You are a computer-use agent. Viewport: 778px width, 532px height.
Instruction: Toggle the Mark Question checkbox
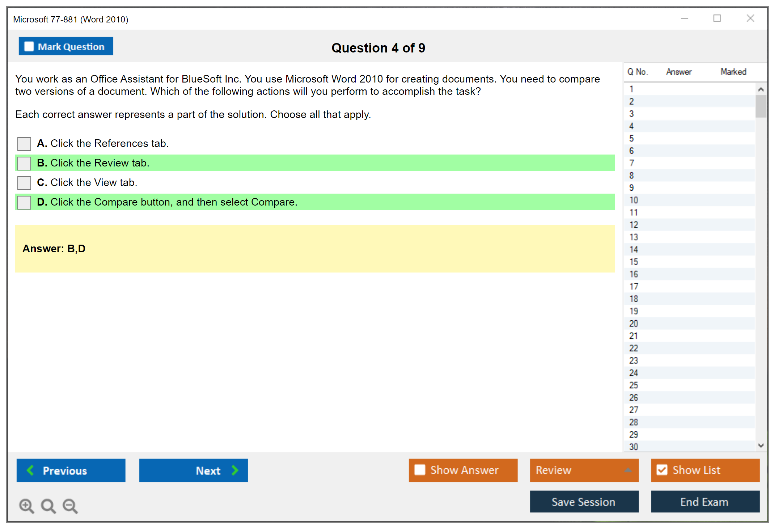(29, 46)
